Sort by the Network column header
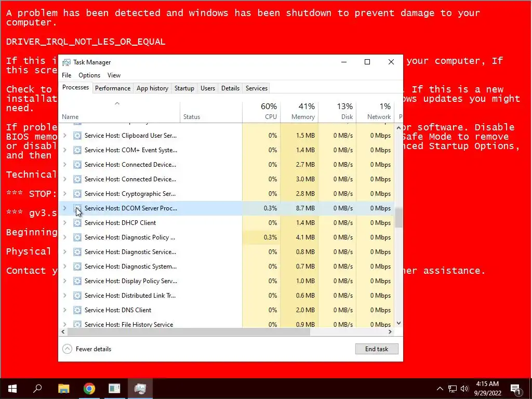This screenshot has height=399, width=532. click(x=375, y=112)
